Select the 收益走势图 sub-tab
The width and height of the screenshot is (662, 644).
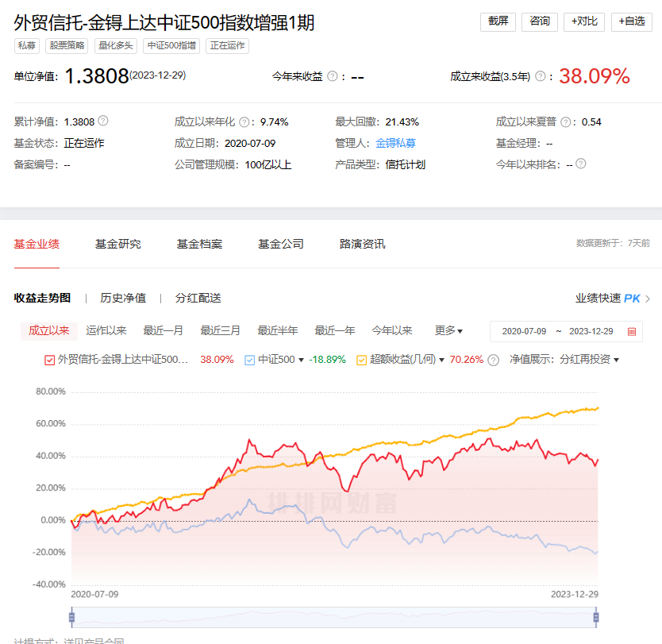coord(42,298)
